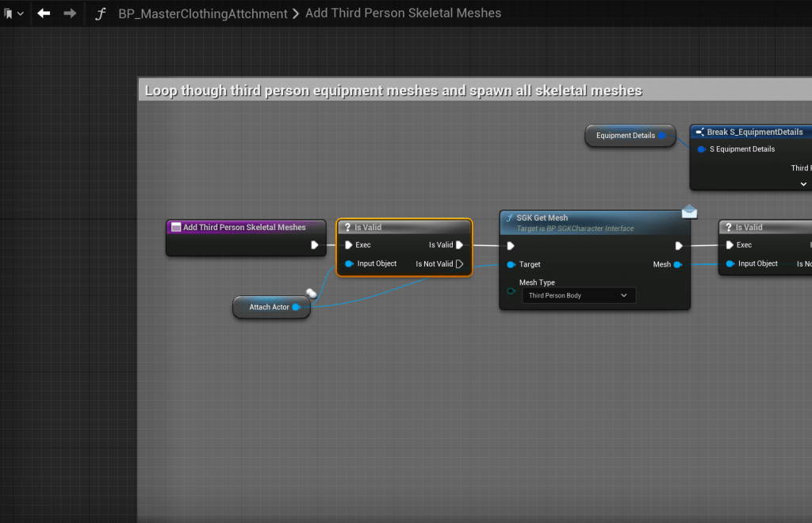Click the S Equipment Details input pin

(x=702, y=149)
